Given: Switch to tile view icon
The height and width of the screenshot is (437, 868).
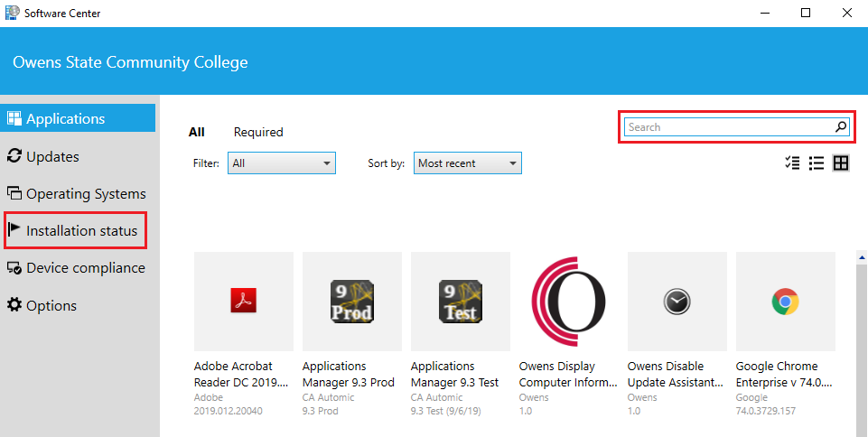Looking at the screenshot, I should (841, 163).
